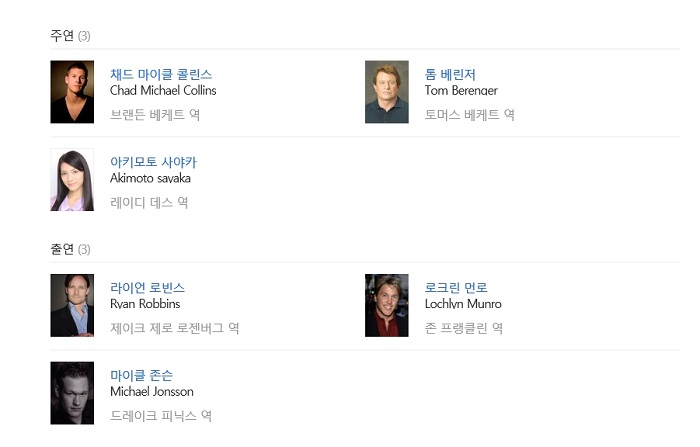Open Akimoto Sayaka's photo thumbnail
The width and height of the screenshot is (700, 447).
pos(72,180)
